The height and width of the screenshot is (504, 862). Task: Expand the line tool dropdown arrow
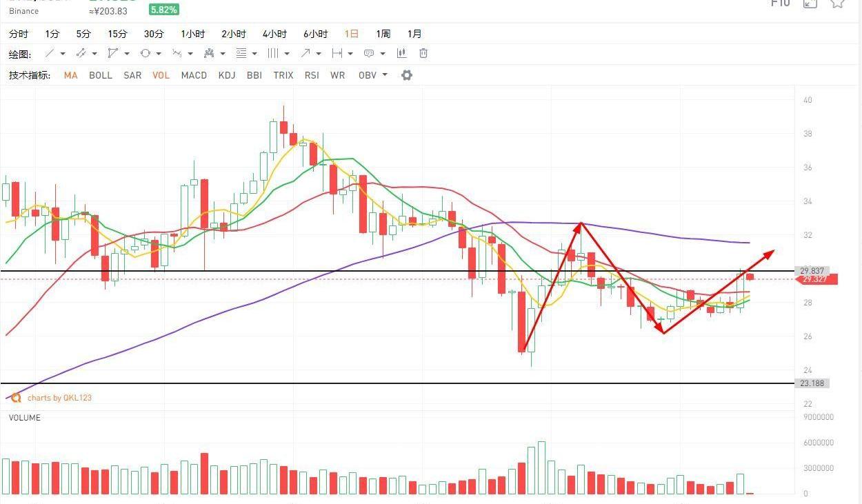coord(63,54)
